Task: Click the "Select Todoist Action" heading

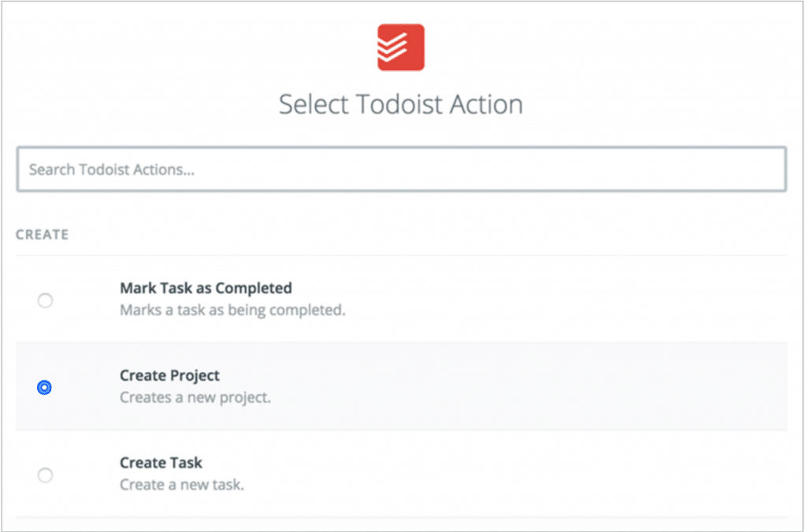Action: 400,105
